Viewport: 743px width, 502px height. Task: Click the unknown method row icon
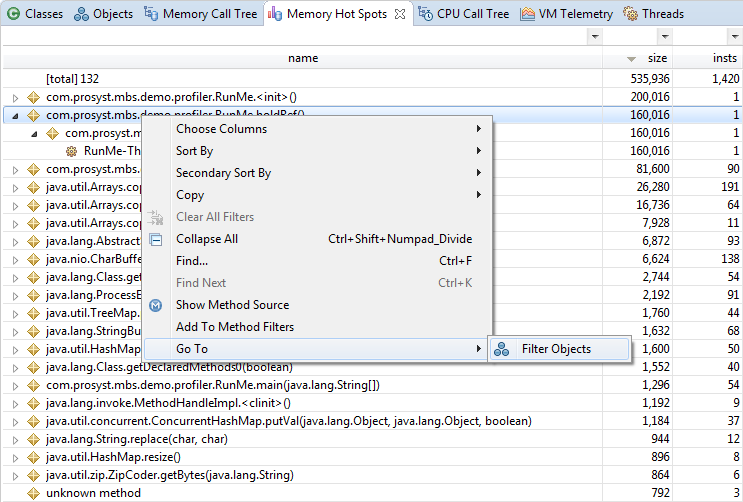point(32,493)
